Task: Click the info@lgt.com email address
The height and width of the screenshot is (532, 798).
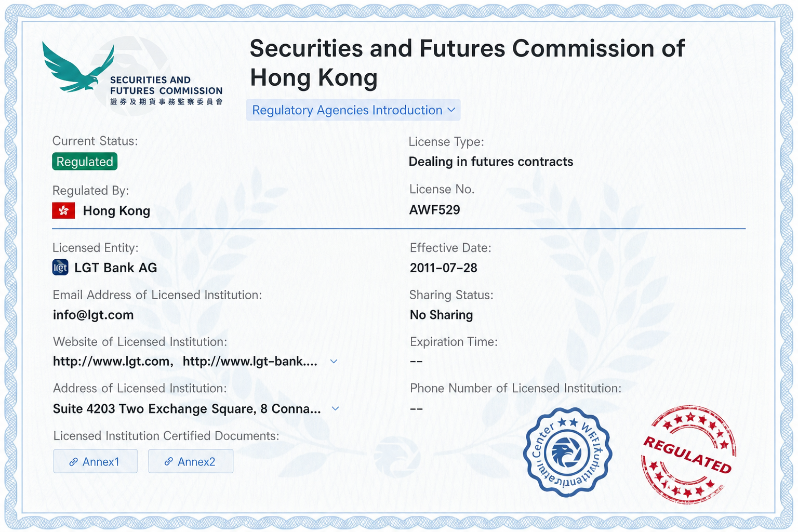Action: 94,315
